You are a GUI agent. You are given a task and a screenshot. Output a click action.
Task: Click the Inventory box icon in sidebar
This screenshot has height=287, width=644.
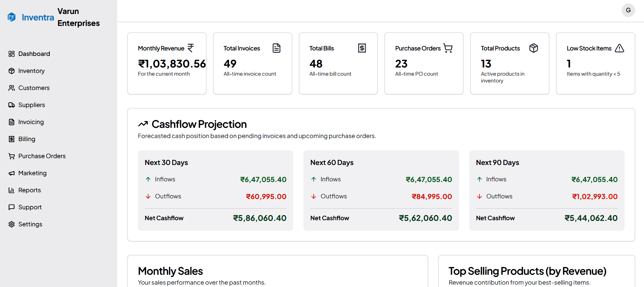click(x=12, y=71)
